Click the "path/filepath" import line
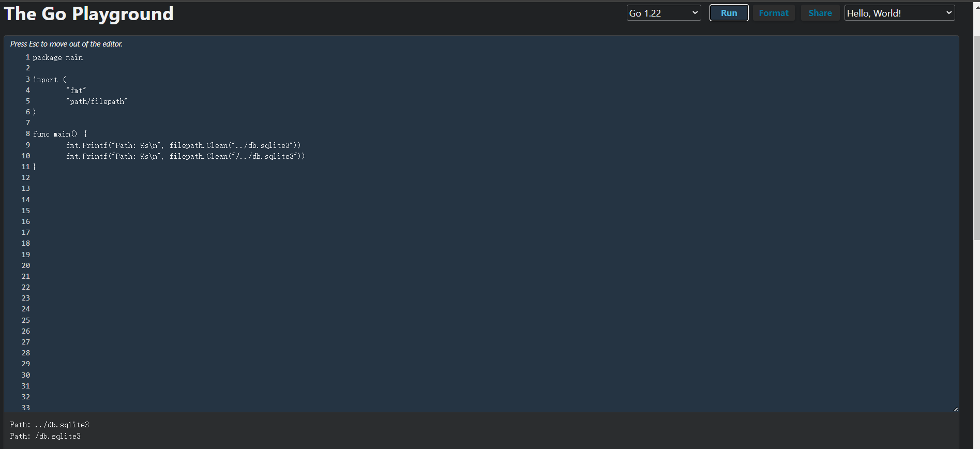 point(97,101)
